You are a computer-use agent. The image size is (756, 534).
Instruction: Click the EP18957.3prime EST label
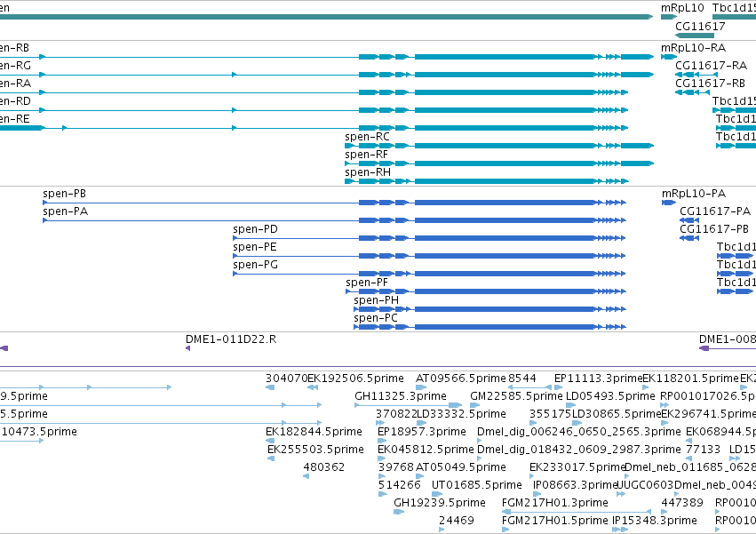[x=422, y=432]
